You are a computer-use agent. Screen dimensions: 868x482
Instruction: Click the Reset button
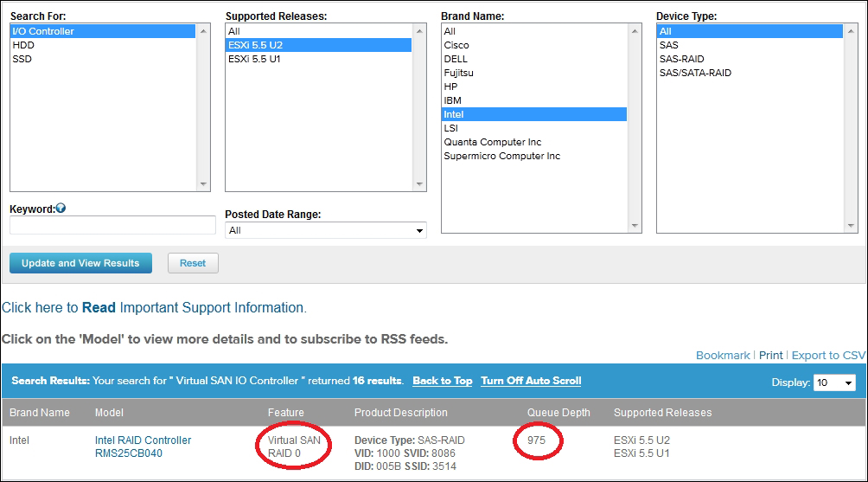(193, 263)
